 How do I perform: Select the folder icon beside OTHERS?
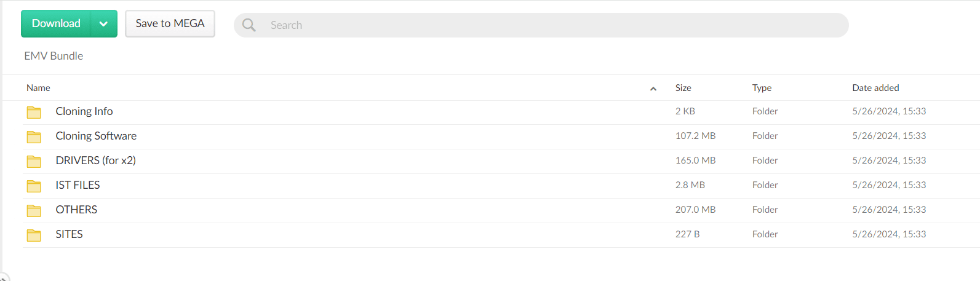click(x=34, y=210)
